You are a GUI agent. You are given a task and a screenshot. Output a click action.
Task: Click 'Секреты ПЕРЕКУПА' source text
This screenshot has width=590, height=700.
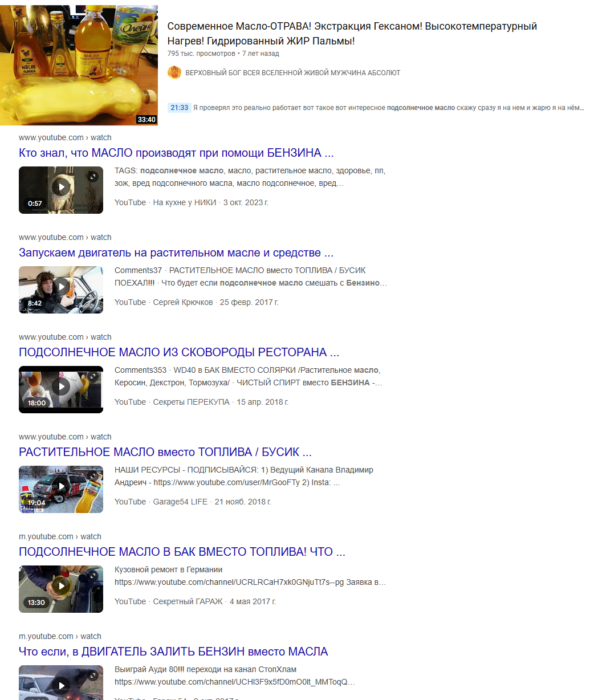click(x=192, y=402)
